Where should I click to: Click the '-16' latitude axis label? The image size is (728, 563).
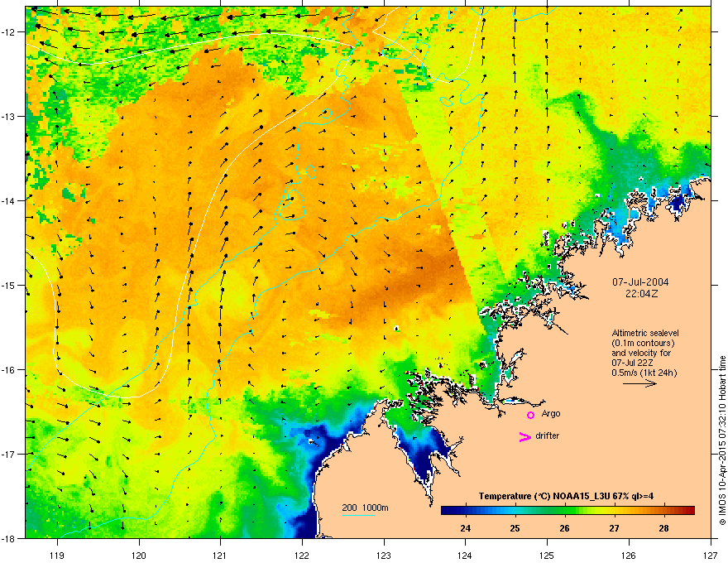click(7, 370)
